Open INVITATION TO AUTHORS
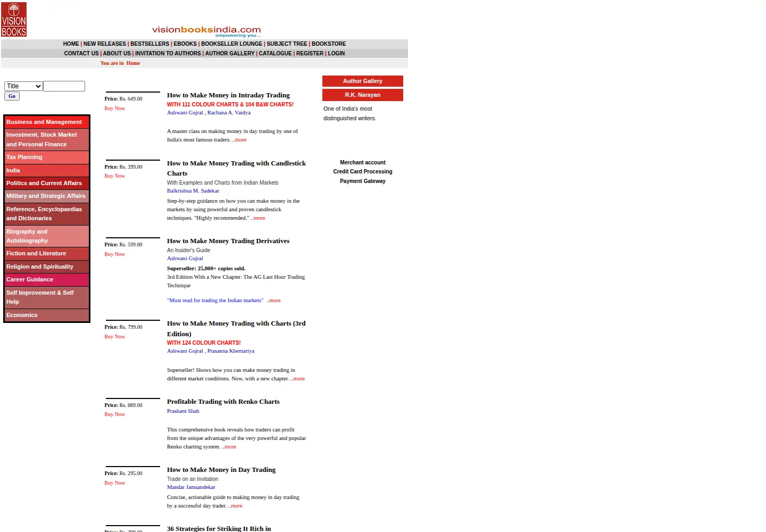This screenshot has width=766, height=532. tap(168, 54)
